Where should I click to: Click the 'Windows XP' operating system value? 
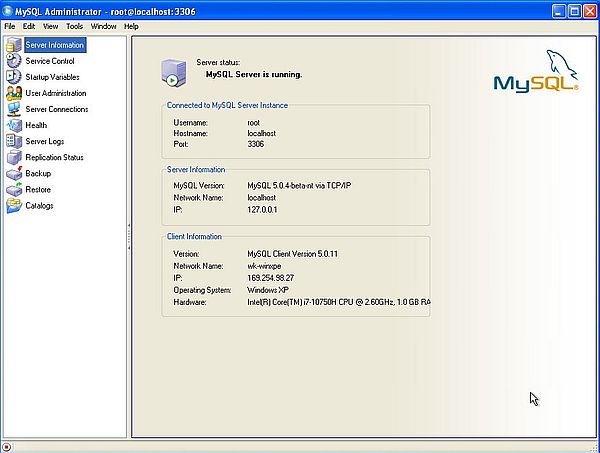coord(268,290)
